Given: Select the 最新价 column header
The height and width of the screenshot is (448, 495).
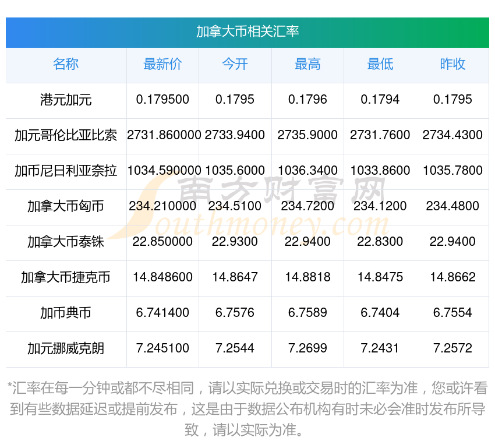Looking at the screenshot, I should 162,64.
